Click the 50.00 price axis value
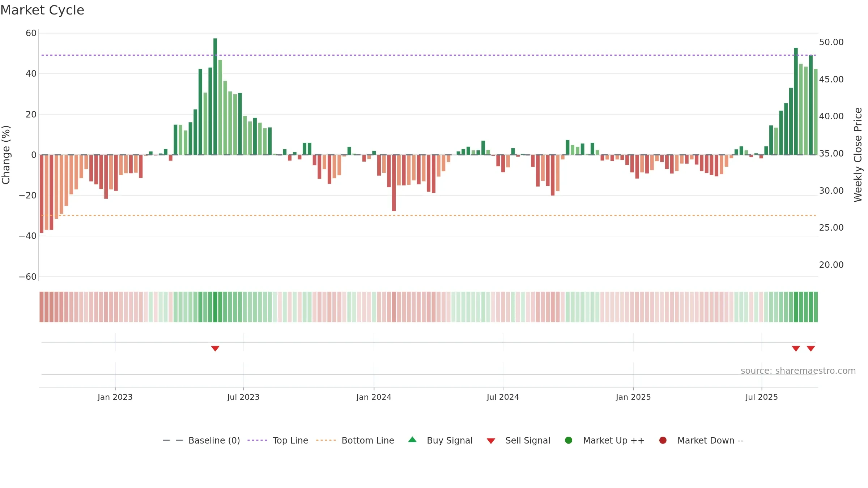Screen dimensions: 868x488 [x=831, y=42]
